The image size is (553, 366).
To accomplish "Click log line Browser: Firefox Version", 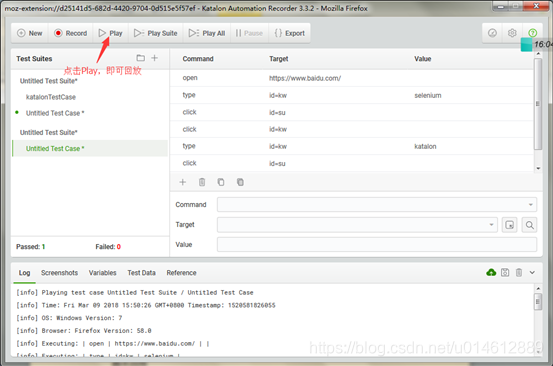I will pos(84,331).
